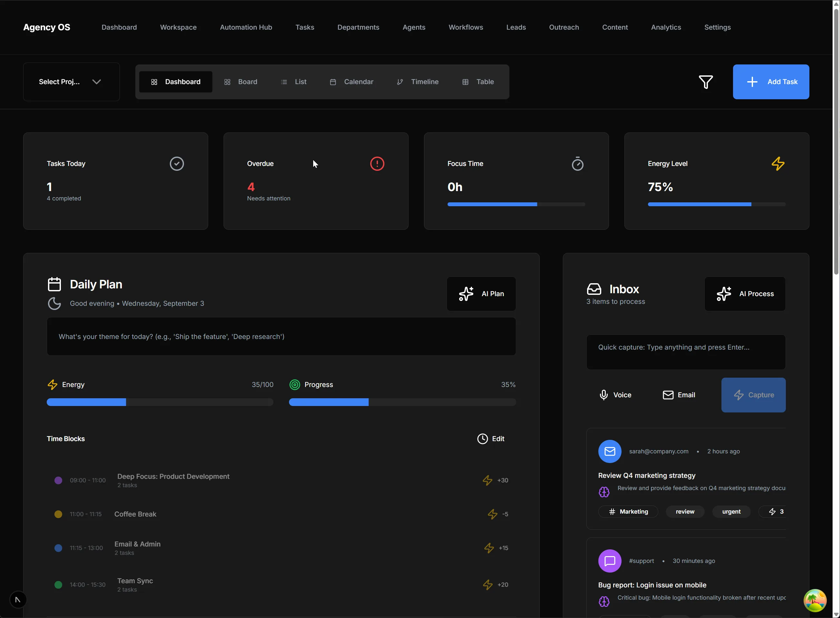Viewport: 840px width, 618px height.
Task: Open the Overdue stat card
Action: point(316,181)
